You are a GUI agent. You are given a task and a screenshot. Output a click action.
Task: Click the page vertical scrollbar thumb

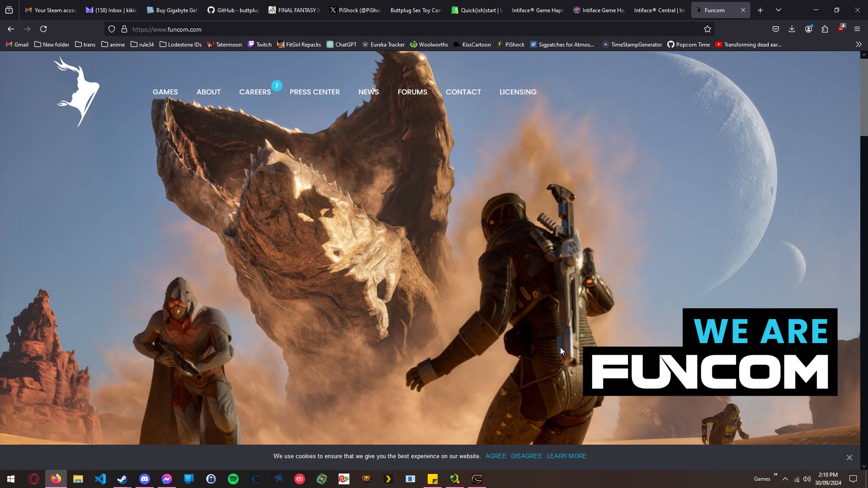864,97
